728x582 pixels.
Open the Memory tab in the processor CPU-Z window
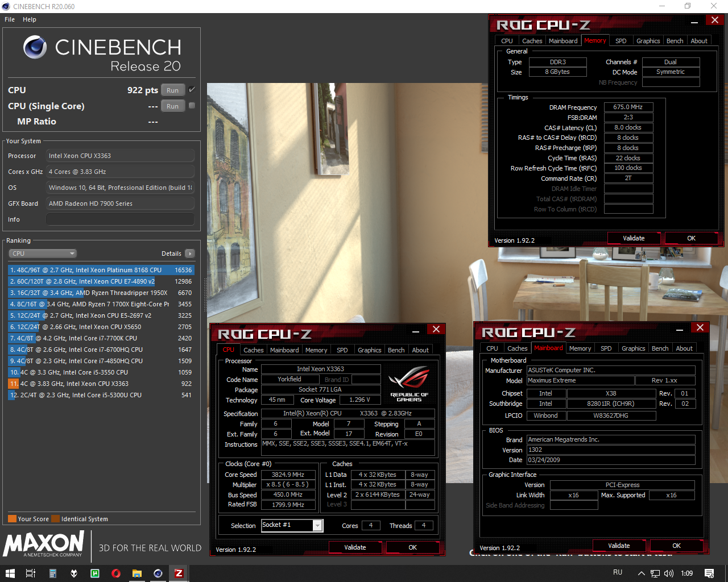click(x=316, y=350)
